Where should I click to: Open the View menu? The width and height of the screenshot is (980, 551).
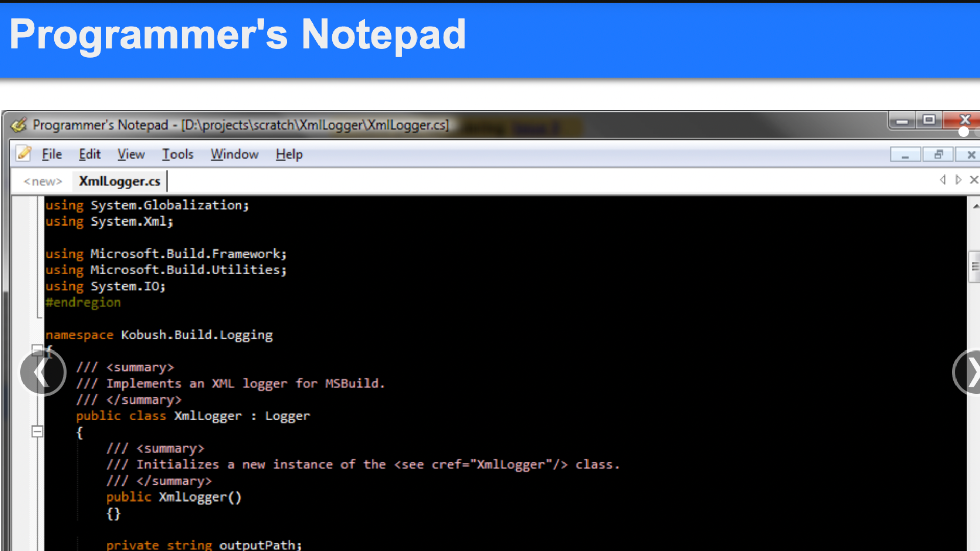click(x=131, y=154)
